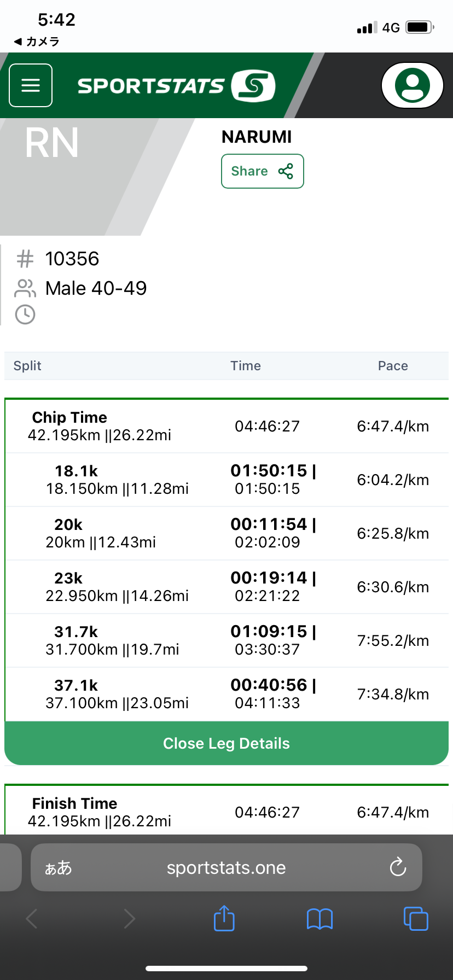
Task: Open the reader text size menu
Action: tap(58, 868)
